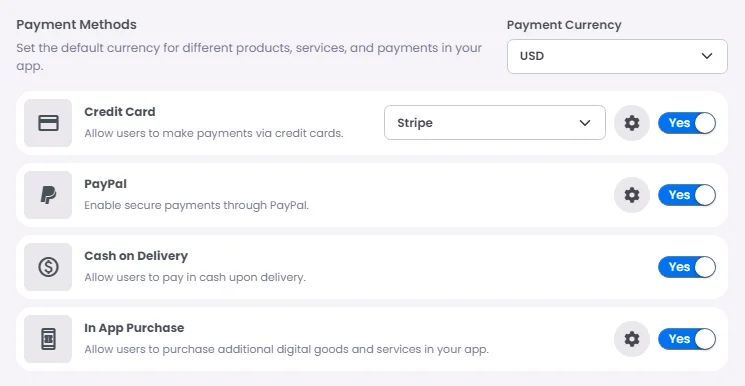The image size is (745, 386).
Task: Expand the Stripe gateway dropdown
Action: [495, 123]
